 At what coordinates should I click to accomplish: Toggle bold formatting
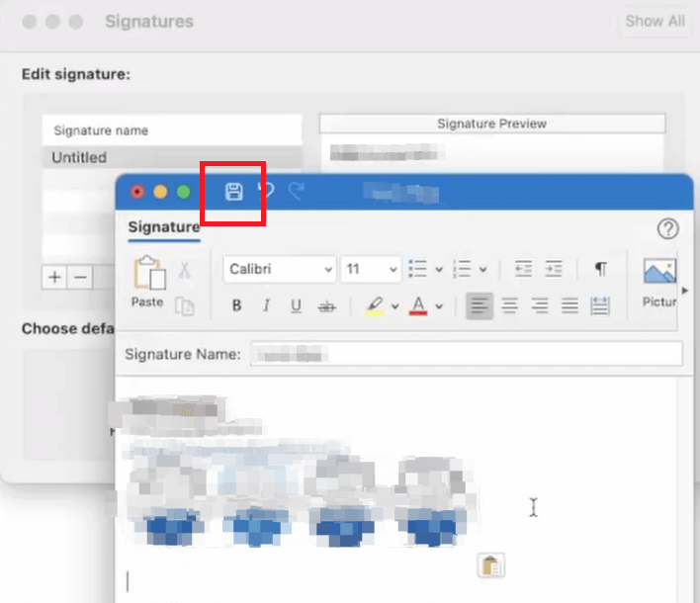click(236, 306)
